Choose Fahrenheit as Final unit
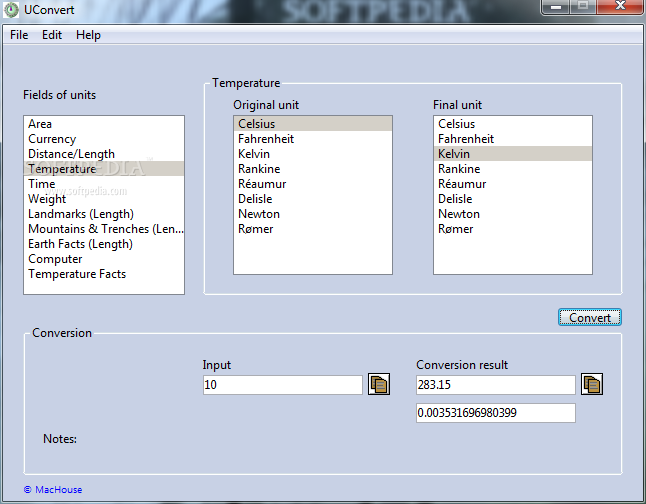 513,139
